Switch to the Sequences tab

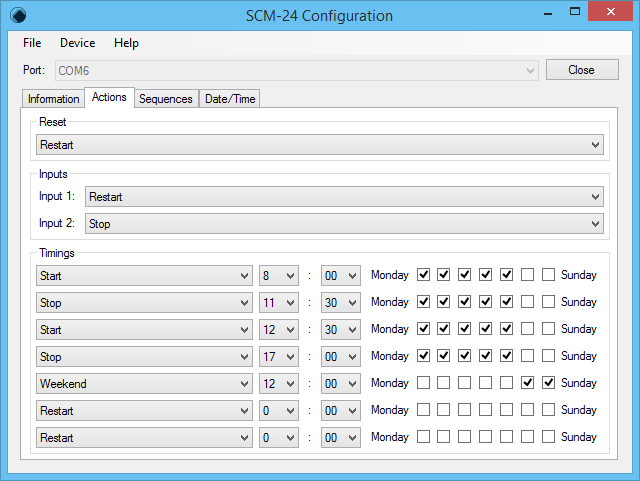165,99
